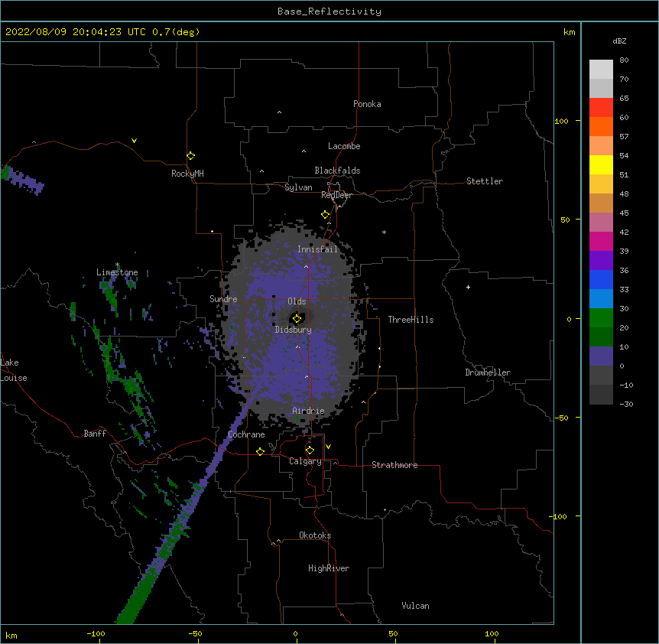Click the white plus marker east of ThreeHills

[x=468, y=287]
